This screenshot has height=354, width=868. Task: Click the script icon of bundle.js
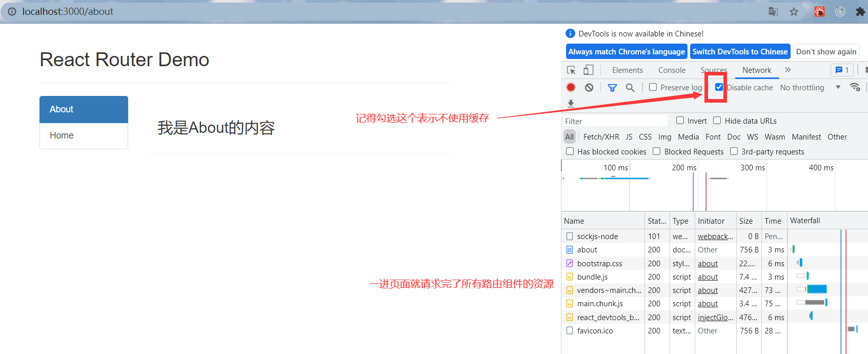(x=570, y=277)
